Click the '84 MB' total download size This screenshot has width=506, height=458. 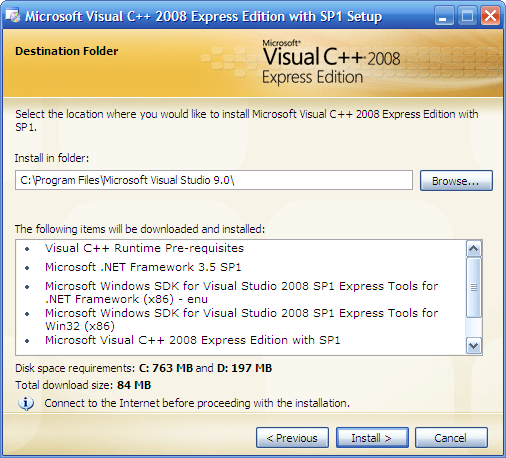point(134,385)
